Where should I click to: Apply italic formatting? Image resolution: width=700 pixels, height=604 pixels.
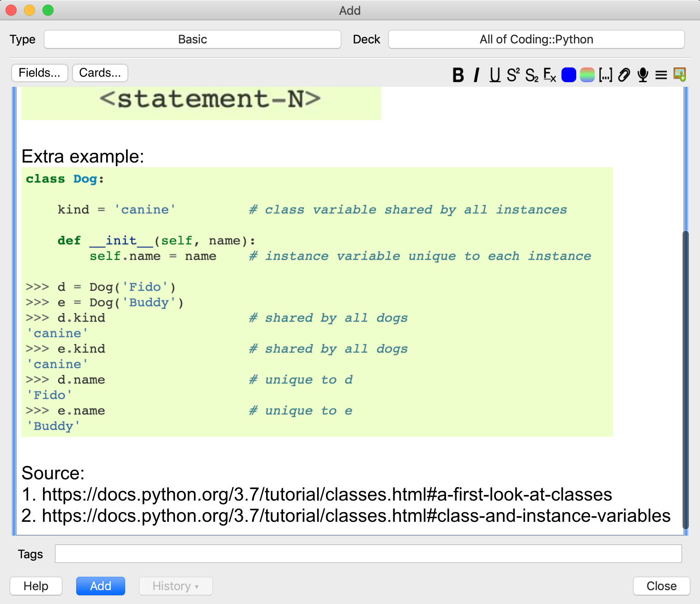coord(477,75)
